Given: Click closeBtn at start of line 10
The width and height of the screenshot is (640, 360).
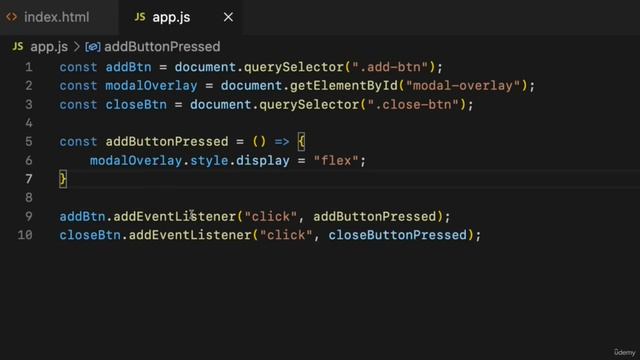Looking at the screenshot, I should pos(90,235).
